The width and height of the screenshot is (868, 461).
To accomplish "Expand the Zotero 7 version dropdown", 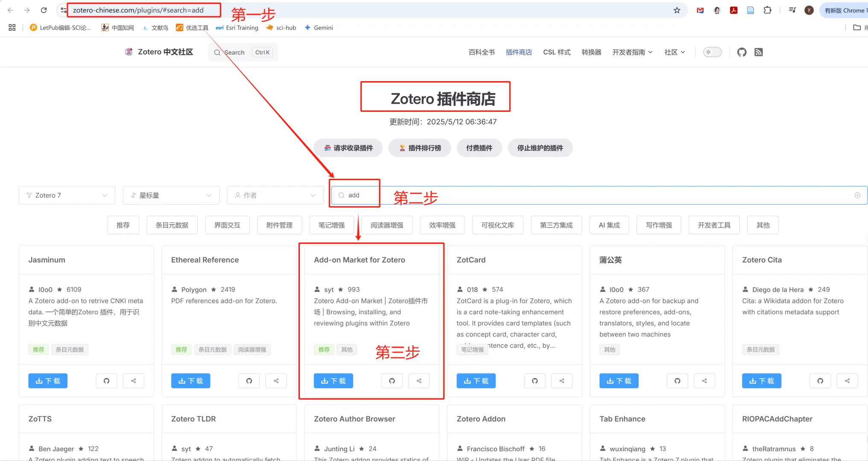I will pyautogui.click(x=67, y=195).
